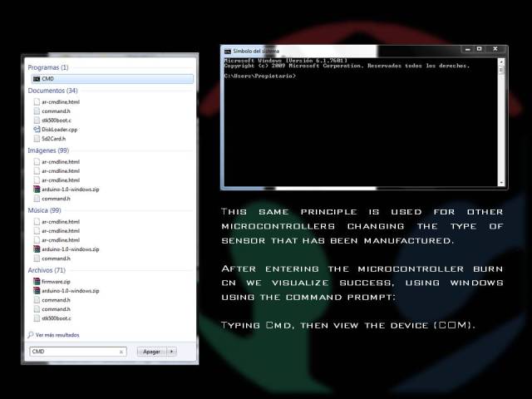Open stk500boot.c under Documentos
The width and height of the screenshot is (532, 399).
click(x=52, y=120)
